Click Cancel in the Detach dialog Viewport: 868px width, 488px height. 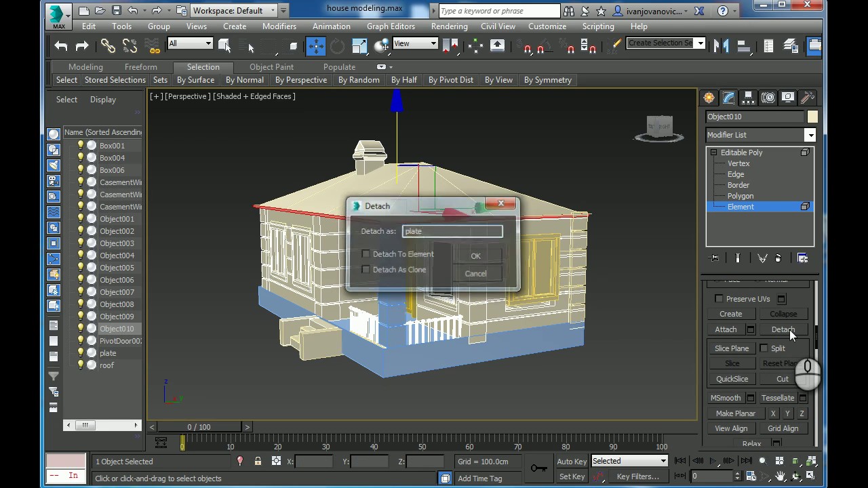click(475, 274)
